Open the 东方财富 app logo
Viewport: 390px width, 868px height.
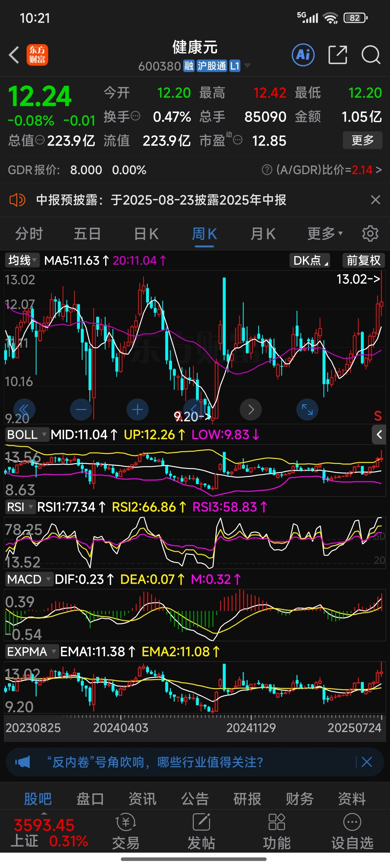point(37,55)
